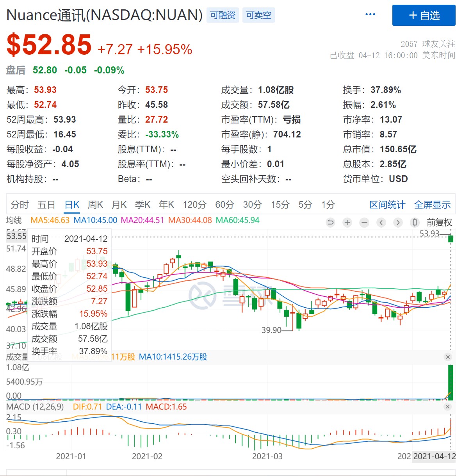Switch to 60分 interval tab
Viewport: 456px width, 476px height.
tap(224, 205)
